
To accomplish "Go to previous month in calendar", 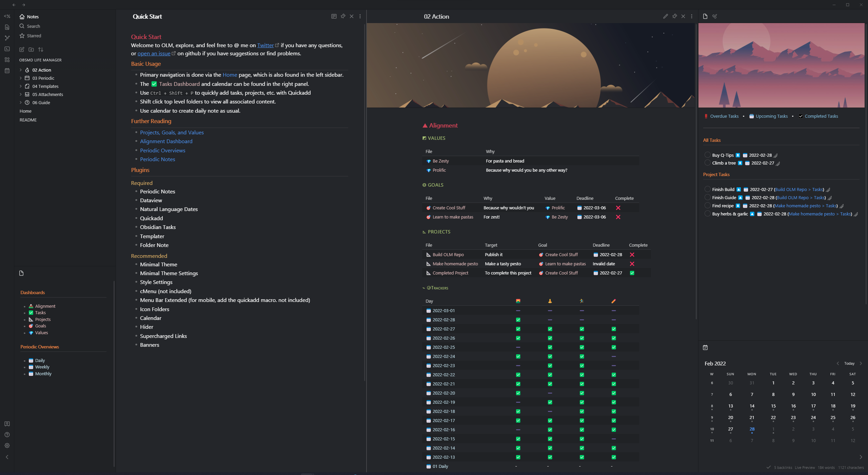I will point(838,363).
